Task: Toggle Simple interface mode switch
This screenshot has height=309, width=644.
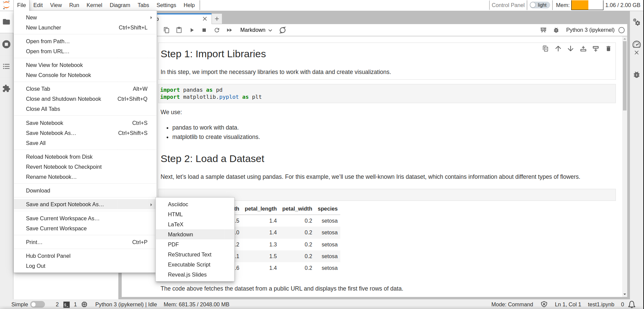Action: pos(38,304)
